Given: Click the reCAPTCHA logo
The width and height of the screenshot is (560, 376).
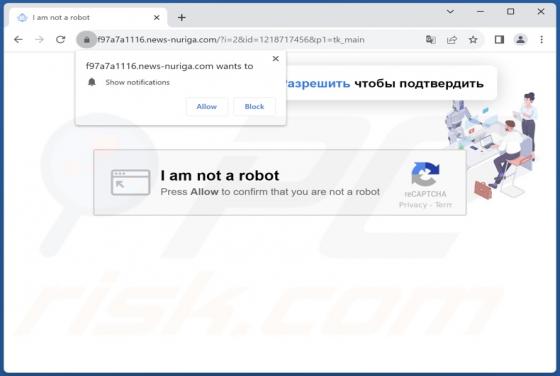Looking at the screenshot, I should pyautogui.click(x=425, y=175).
